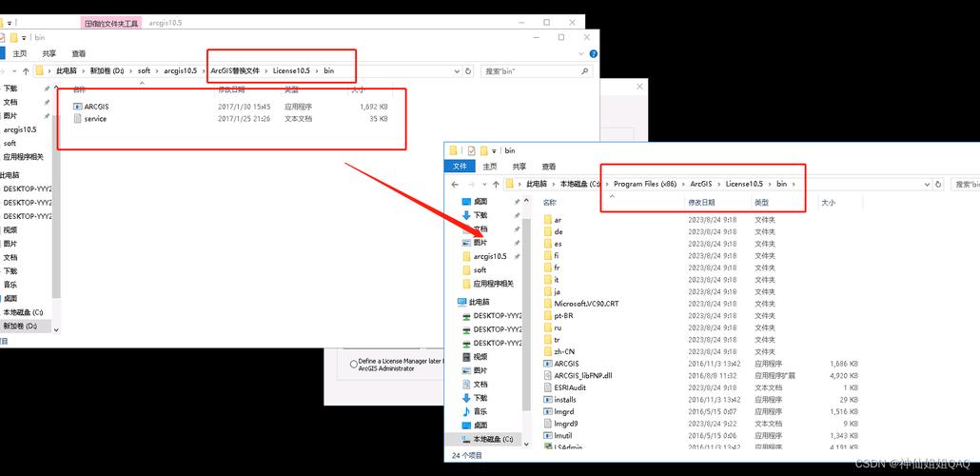The width and height of the screenshot is (980, 476).
Task: Open the address bar history dropdown in the Program Files window
Action: pyautogui.click(x=928, y=184)
